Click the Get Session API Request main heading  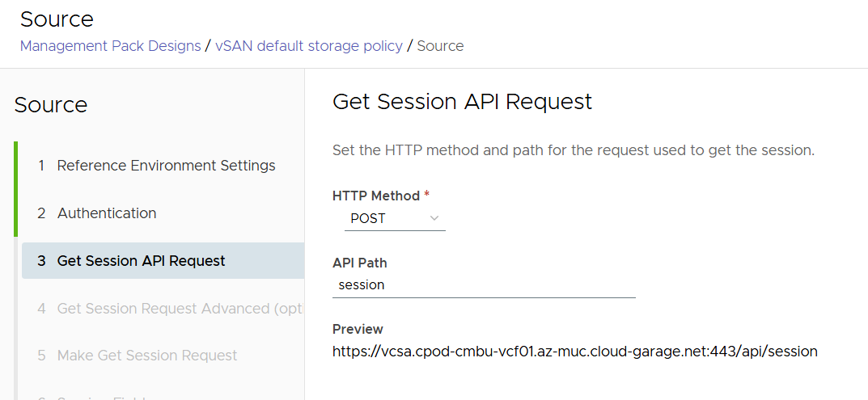coord(462,102)
